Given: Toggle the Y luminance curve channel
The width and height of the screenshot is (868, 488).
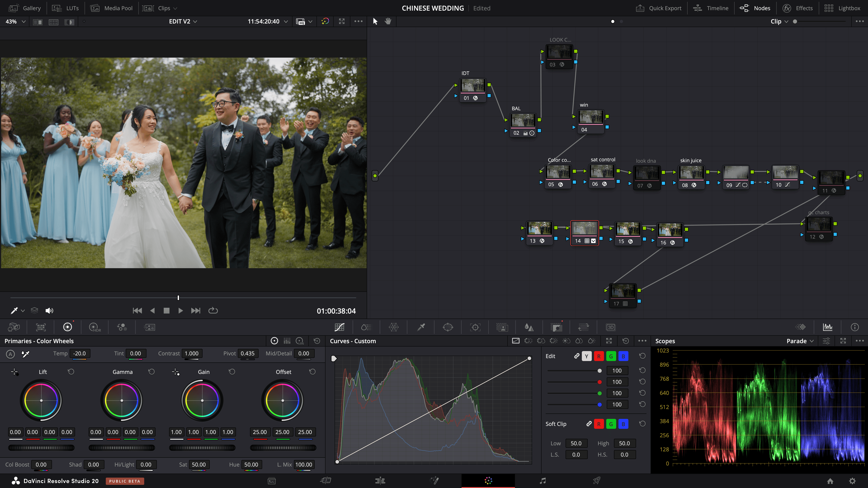Looking at the screenshot, I should coord(587,356).
